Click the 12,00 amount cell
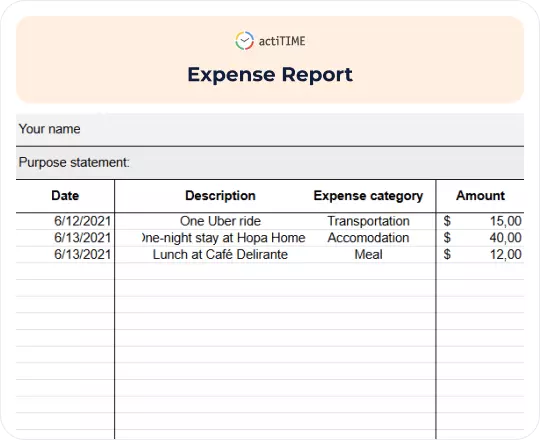540x440 pixels. 506,254
